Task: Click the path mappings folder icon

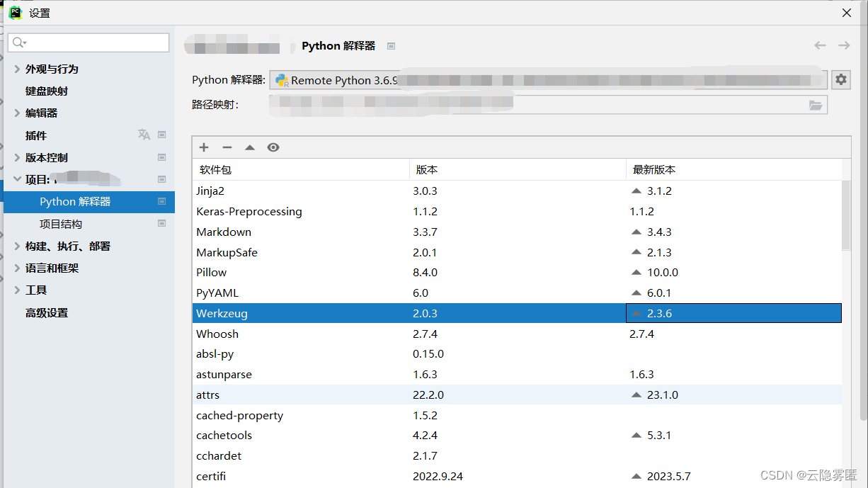Action: click(x=816, y=105)
